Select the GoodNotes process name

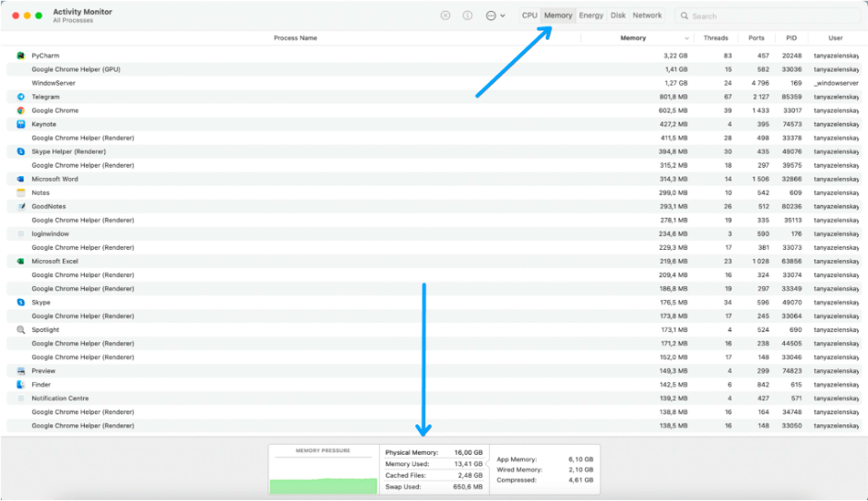49,206
